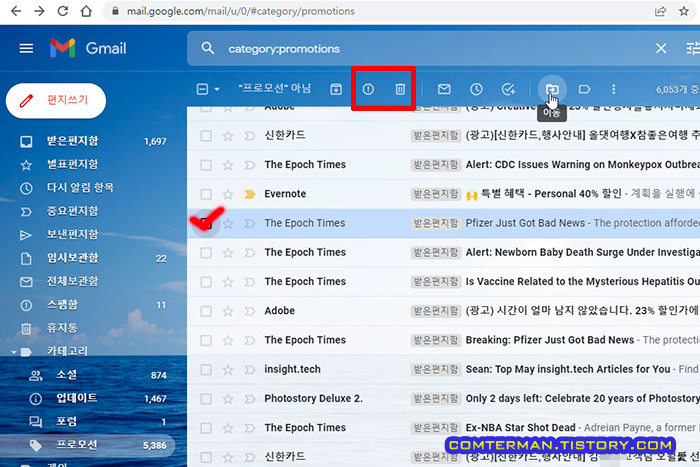Viewport: 700px width, 467px height.
Task: Click the share page icon in address bar
Action: click(x=660, y=11)
